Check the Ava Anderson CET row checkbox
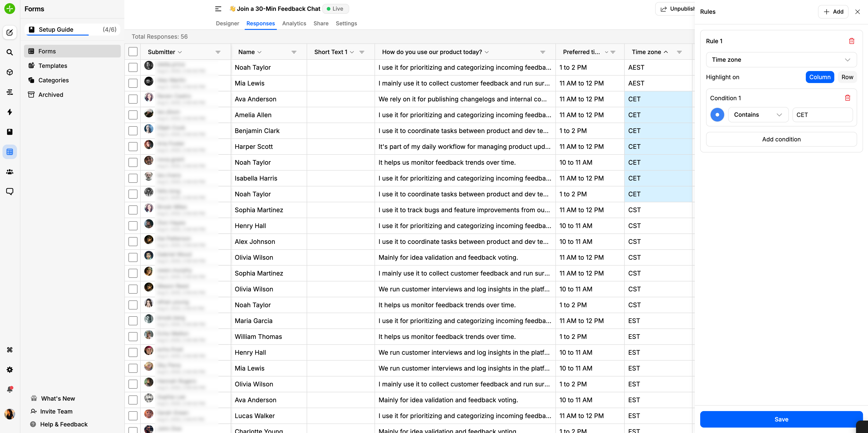Viewport: 868px width, 433px height. 133,99
